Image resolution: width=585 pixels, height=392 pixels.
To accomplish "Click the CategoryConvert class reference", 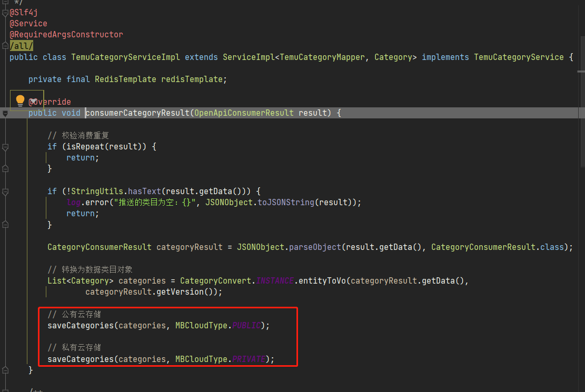I will (215, 281).
